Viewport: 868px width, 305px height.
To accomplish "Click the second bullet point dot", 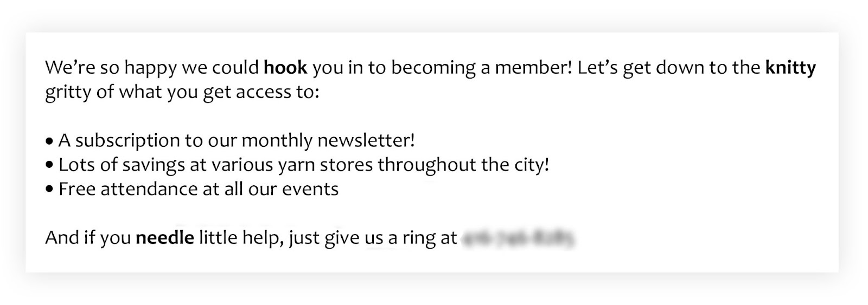I will pyautogui.click(x=50, y=166).
